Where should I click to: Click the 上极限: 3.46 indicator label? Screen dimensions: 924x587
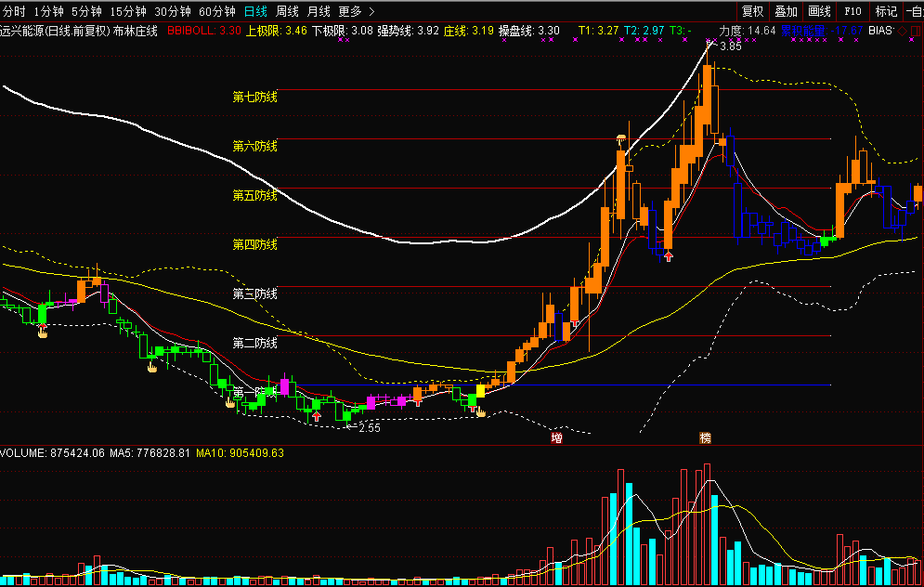[277, 31]
